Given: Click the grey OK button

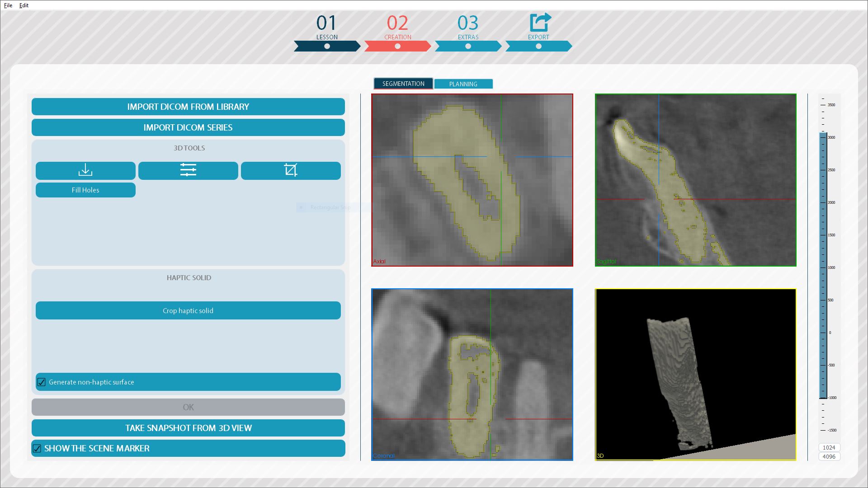Looking at the screenshot, I should [188, 407].
